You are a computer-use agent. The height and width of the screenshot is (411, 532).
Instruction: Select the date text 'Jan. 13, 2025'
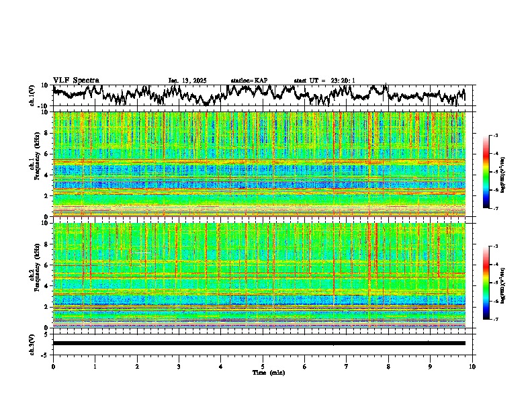[x=187, y=81]
